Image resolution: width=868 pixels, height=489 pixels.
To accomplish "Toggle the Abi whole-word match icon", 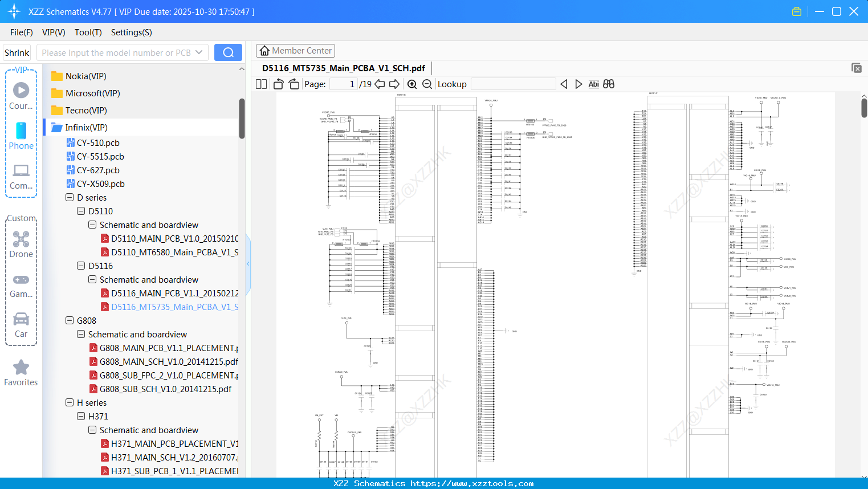I will point(594,84).
